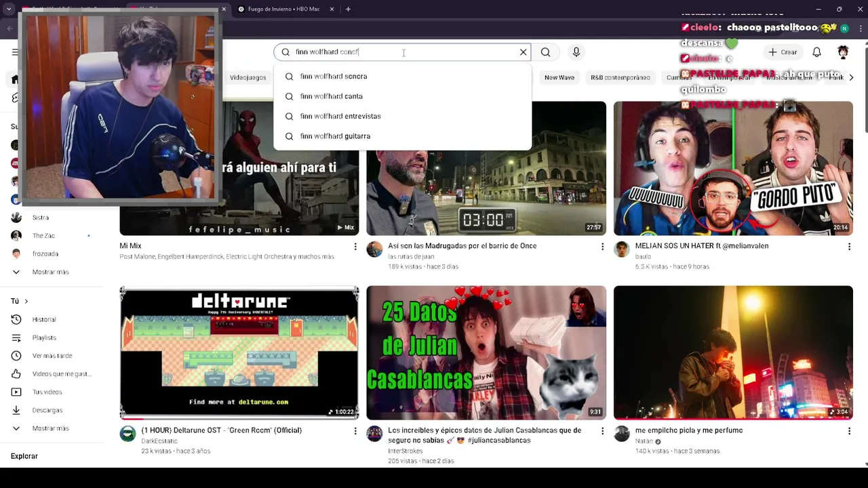
Task: Start voice search with microphone icon
Action: [x=576, y=52]
